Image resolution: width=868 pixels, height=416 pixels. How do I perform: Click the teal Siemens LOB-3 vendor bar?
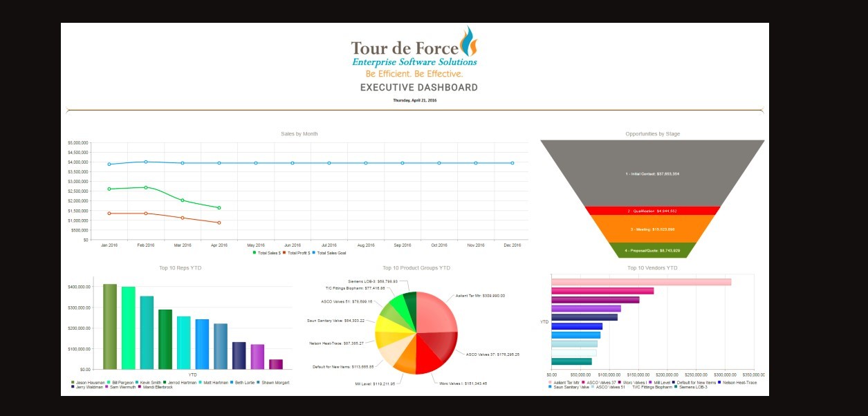(x=571, y=361)
